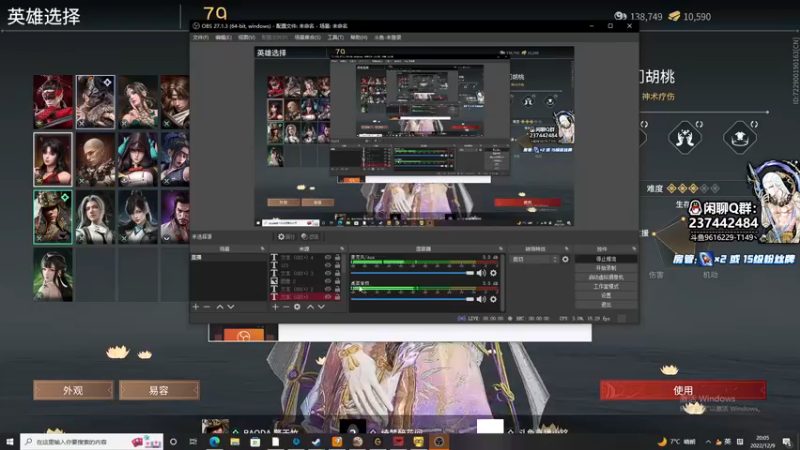Toggle visibility eye of first text source

(328, 258)
